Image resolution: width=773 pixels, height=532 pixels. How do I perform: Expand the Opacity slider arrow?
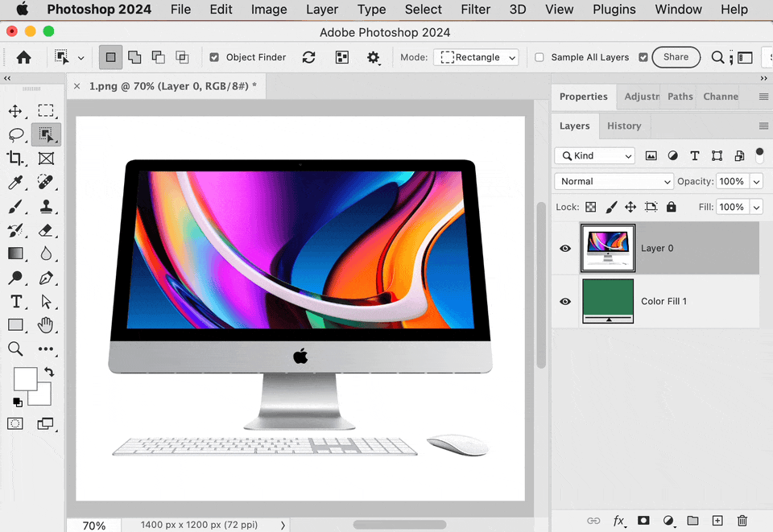(757, 181)
